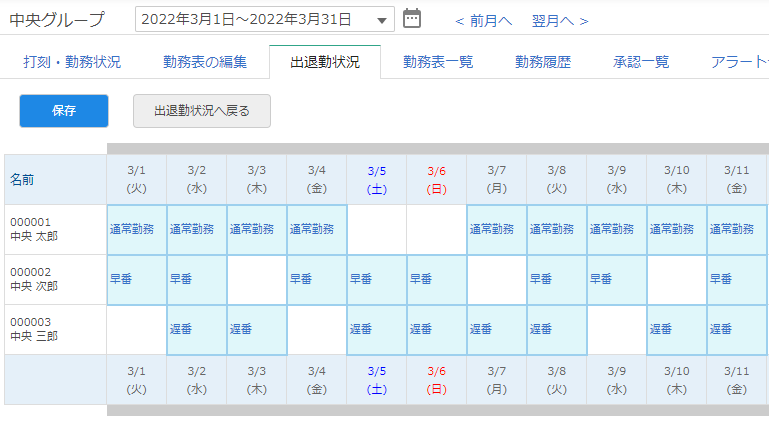The image size is (769, 424).
Task: Open the 承認一覧 tab
Action: click(641, 62)
